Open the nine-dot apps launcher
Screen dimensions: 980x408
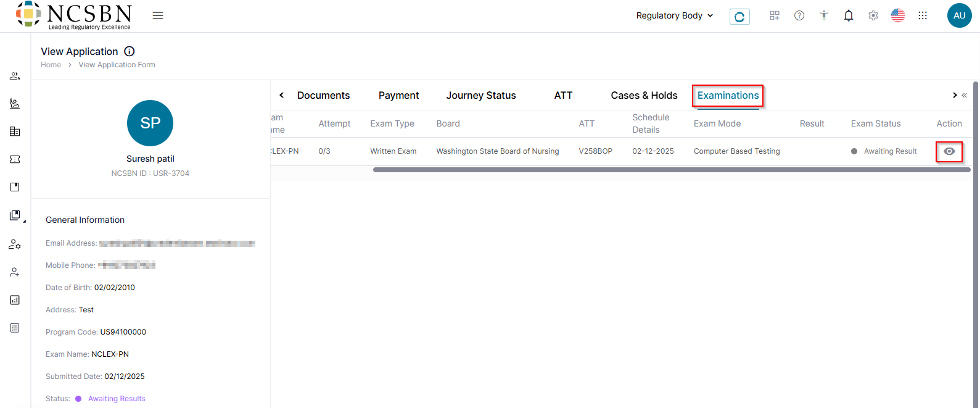923,15
